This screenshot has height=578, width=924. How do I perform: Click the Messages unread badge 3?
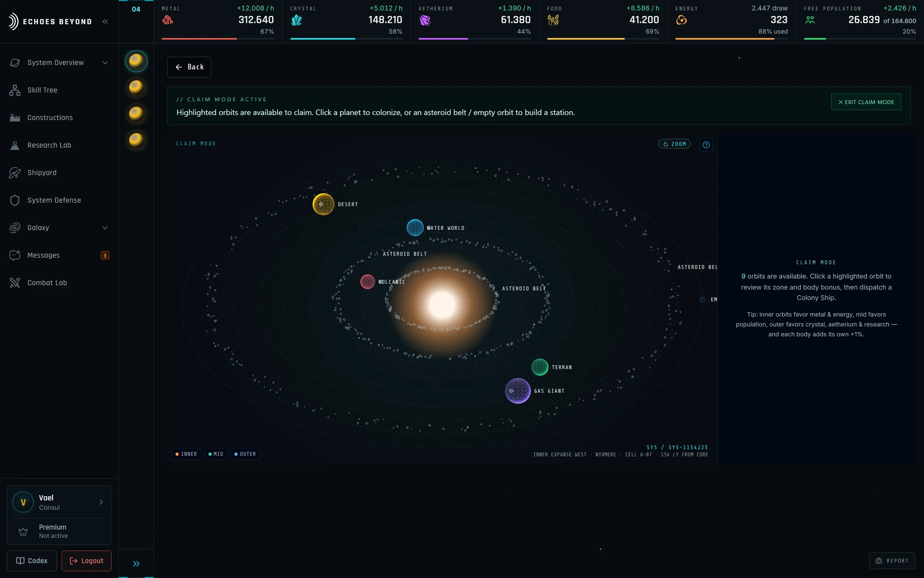[105, 255]
